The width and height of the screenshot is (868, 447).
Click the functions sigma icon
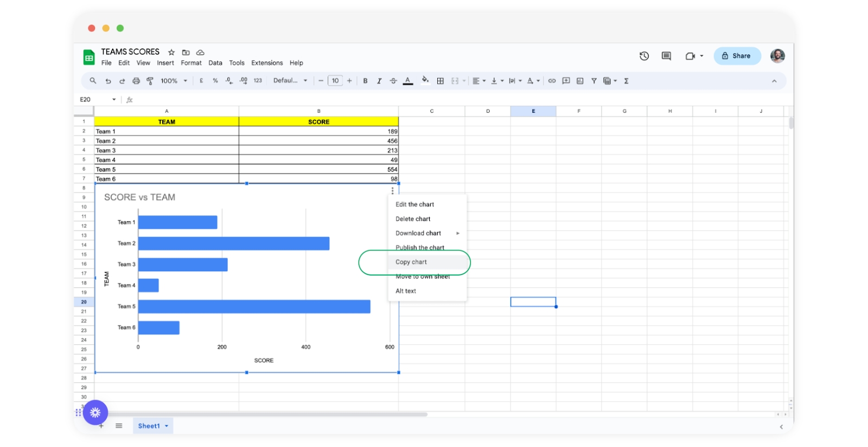[x=626, y=81]
